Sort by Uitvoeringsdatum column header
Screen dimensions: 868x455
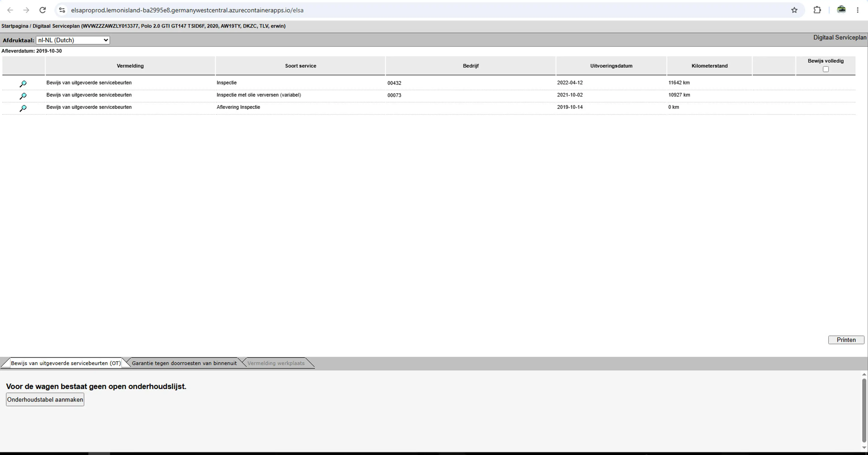pos(611,66)
